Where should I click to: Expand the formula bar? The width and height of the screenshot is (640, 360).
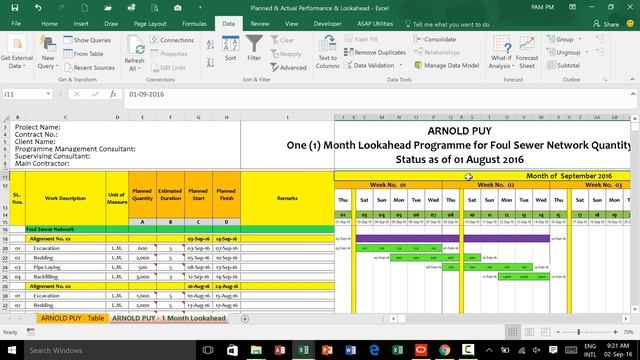click(633, 94)
